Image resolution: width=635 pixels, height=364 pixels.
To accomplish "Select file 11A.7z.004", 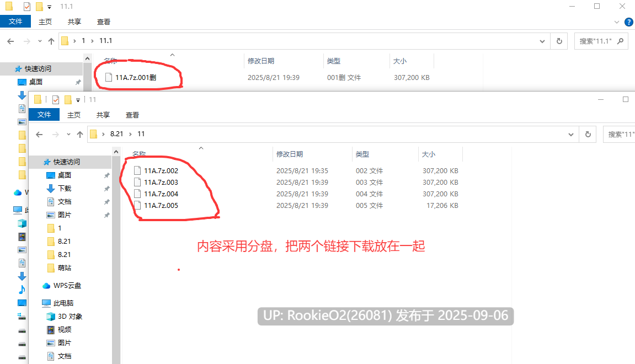I will [161, 194].
